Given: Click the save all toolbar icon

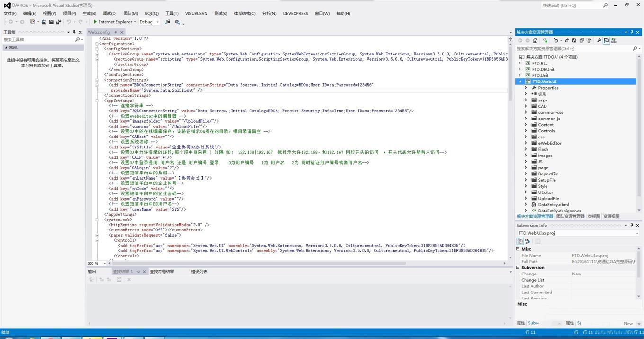Looking at the screenshot, I should (x=59, y=22).
